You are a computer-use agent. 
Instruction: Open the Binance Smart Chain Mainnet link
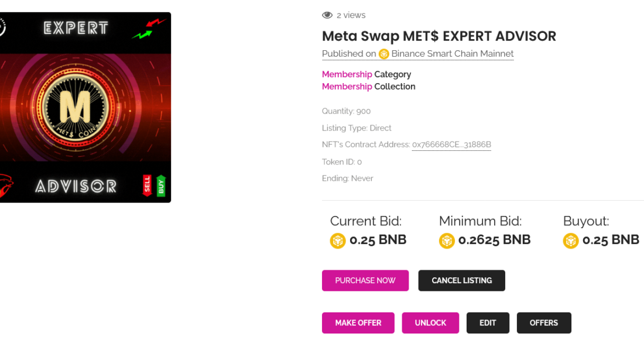click(x=452, y=54)
